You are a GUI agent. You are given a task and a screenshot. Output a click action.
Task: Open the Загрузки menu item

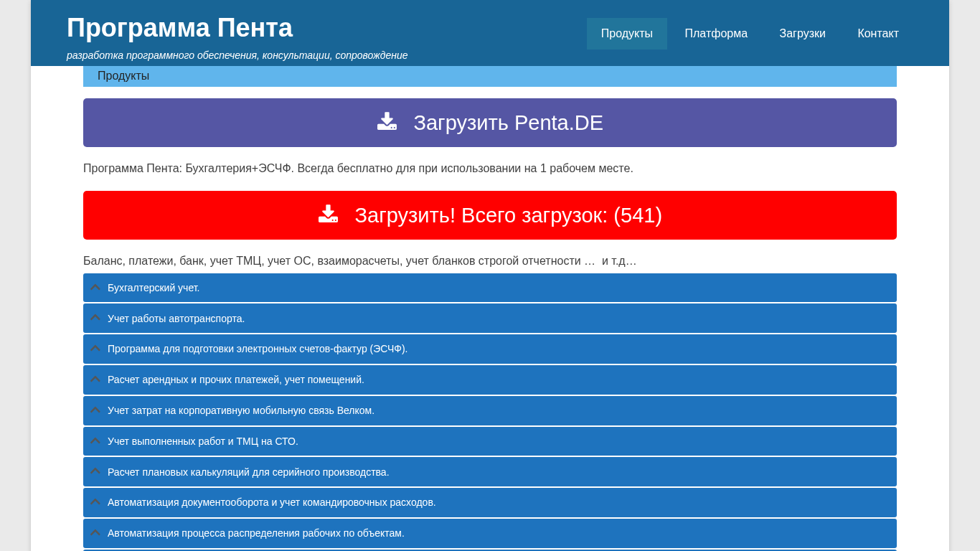[802, 34]
